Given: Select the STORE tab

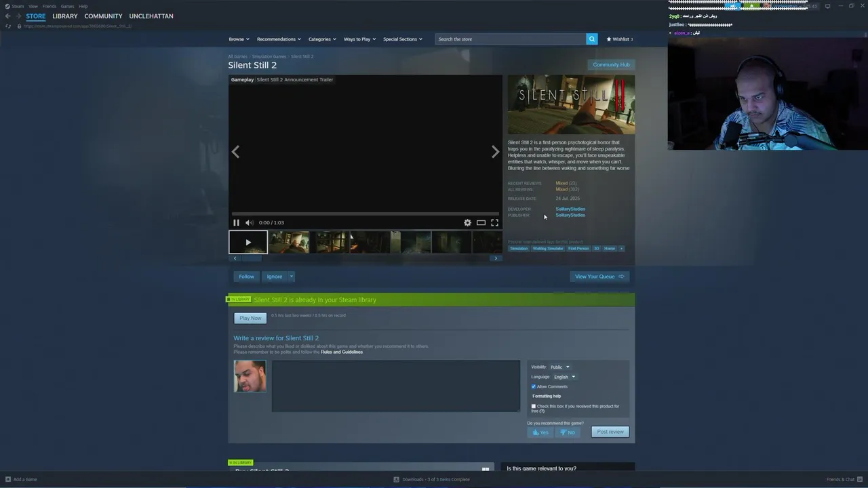Looking at the screenshot, I should pyautogui.click(x=36, y=16).
